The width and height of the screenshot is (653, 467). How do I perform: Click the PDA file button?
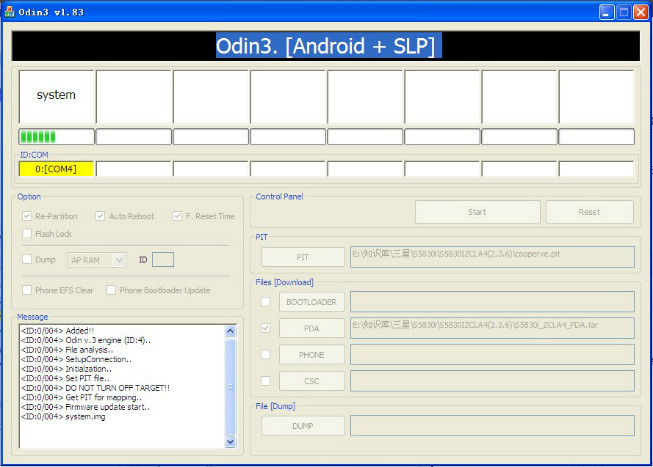click(312, 328)
